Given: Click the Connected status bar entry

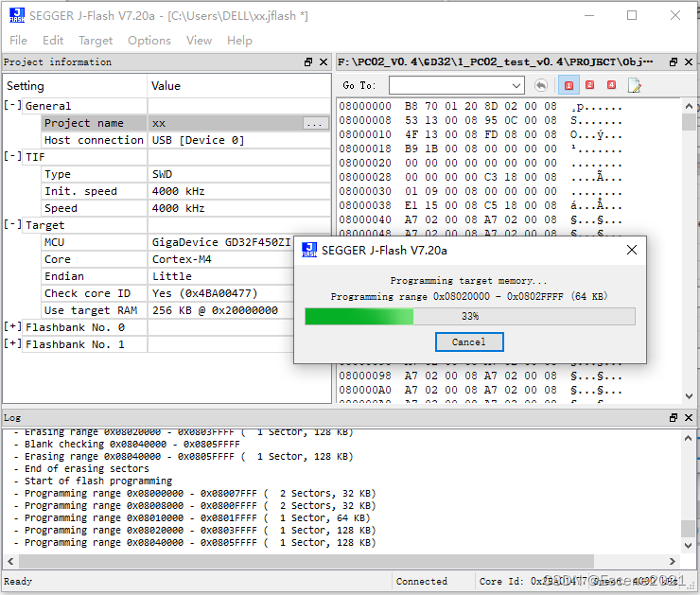Looking at the screenshot, I should [x=422, y=581].
